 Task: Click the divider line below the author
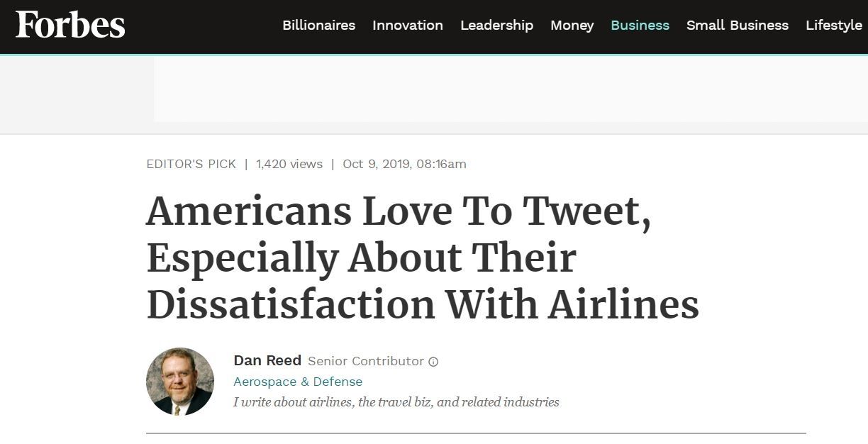(476, 433)
